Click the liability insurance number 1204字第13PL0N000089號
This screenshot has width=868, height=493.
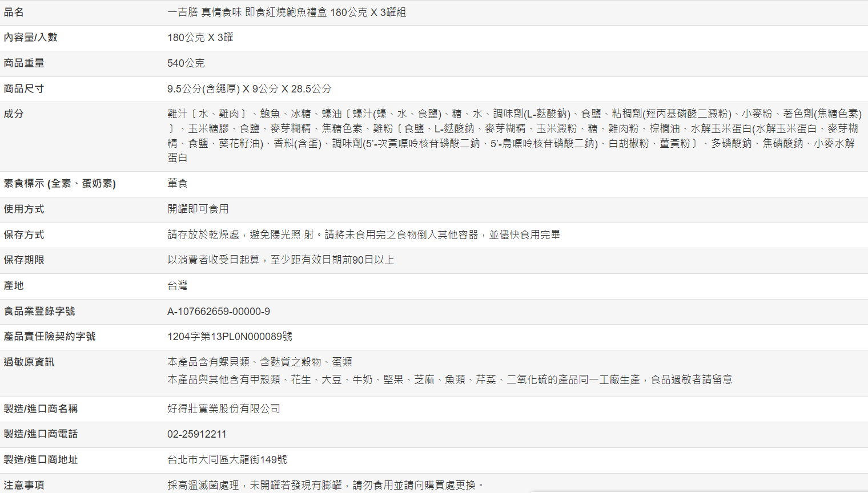pos(230,337)
